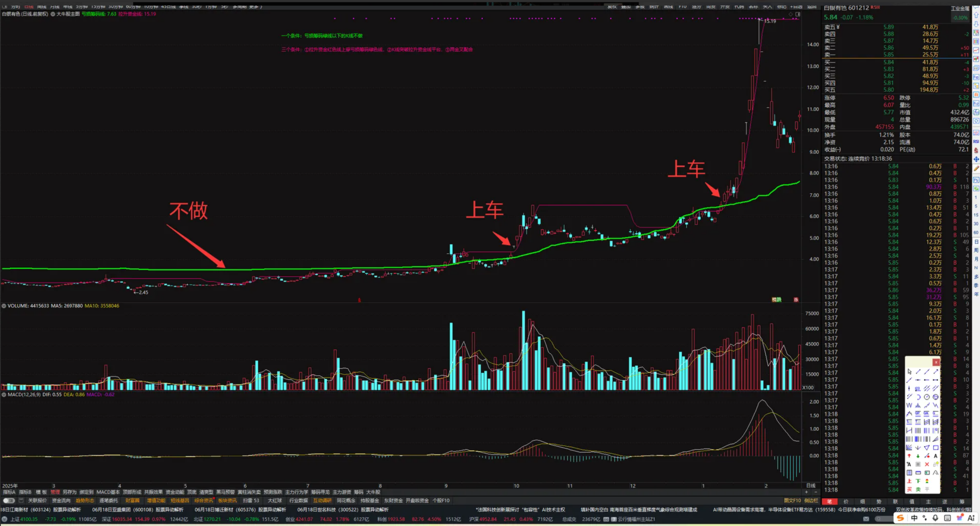Image resolution: width=980 pixels, height=526 pixels.
Task: Pick the green down-arrow marker tool
Action: coord(918,456)
